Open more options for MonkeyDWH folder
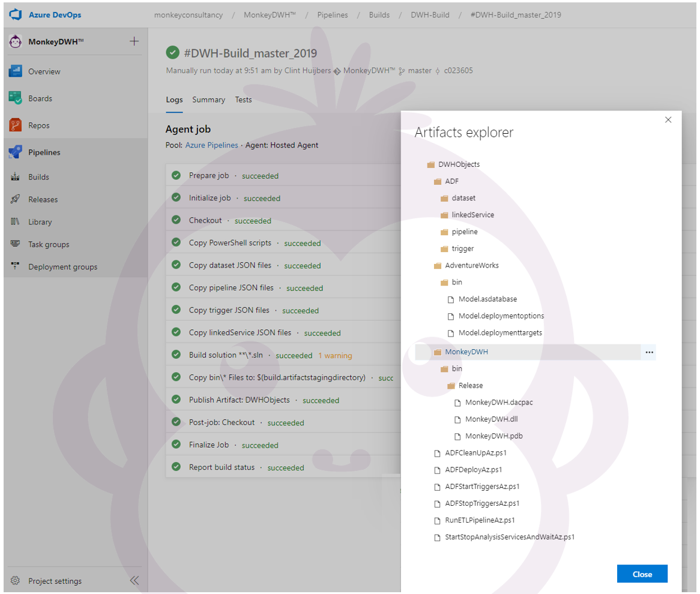 coord(649,352)
